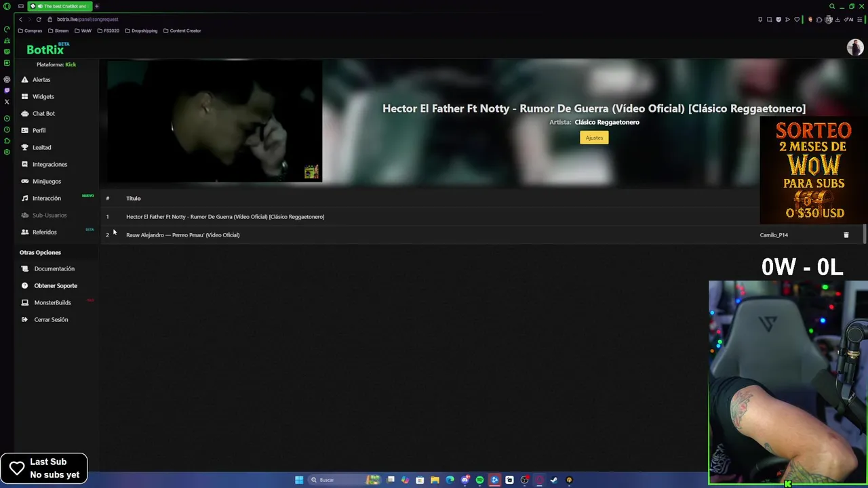Reload the page with refresh icon

coord(39,19)
